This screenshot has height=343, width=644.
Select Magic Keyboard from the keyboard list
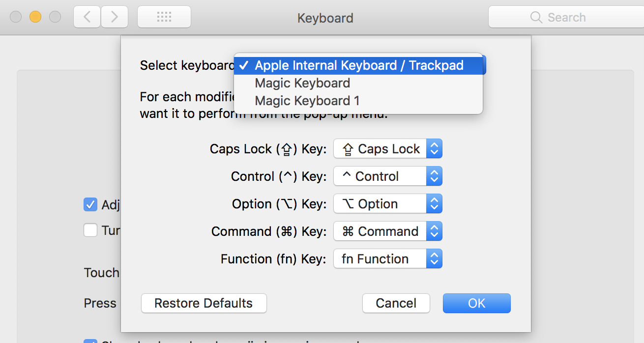(x=302, y=83)
